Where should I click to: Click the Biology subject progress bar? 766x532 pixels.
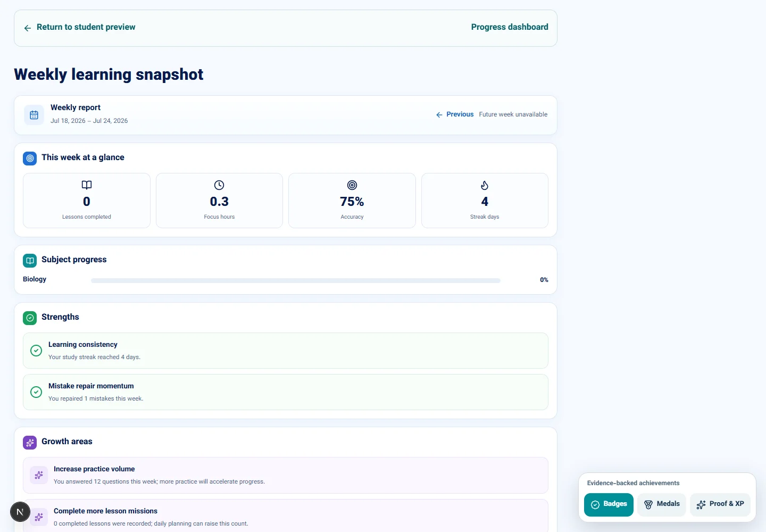(296, 280)
